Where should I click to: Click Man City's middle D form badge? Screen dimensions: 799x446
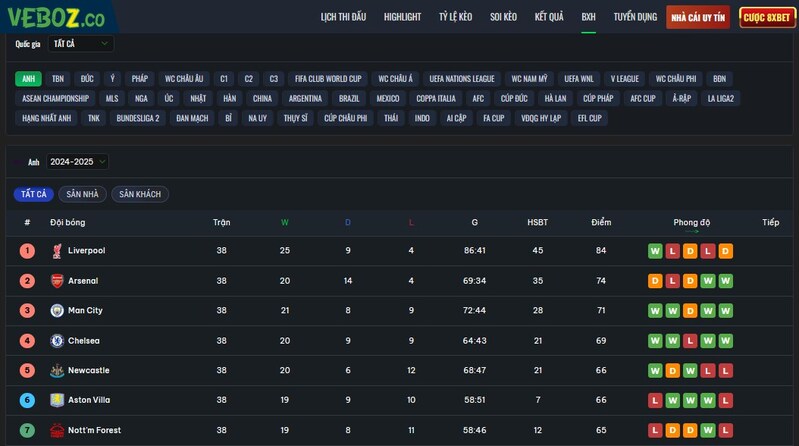[x=690, y=310]
